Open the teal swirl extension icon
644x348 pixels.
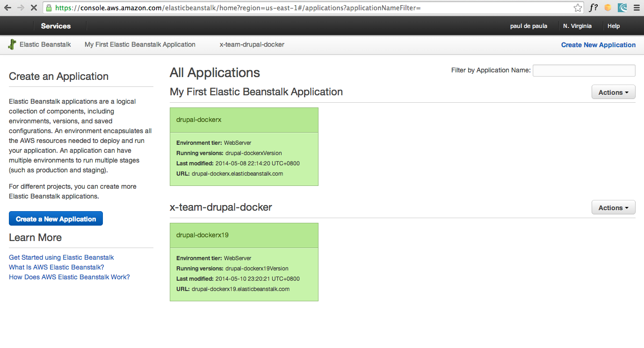pyautogui.click(x=622, y=7)
